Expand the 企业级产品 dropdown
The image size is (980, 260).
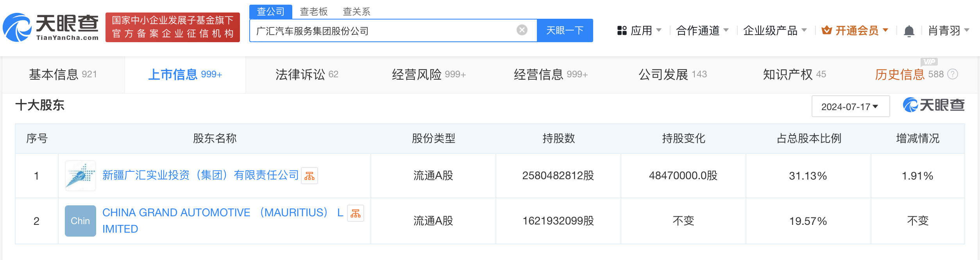[804, 30]
